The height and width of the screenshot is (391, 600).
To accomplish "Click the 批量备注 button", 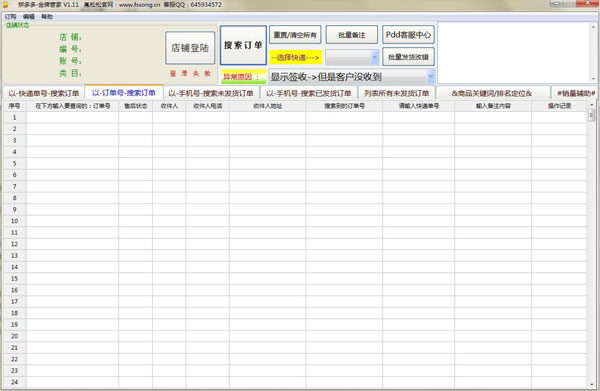I will point(352,35).
